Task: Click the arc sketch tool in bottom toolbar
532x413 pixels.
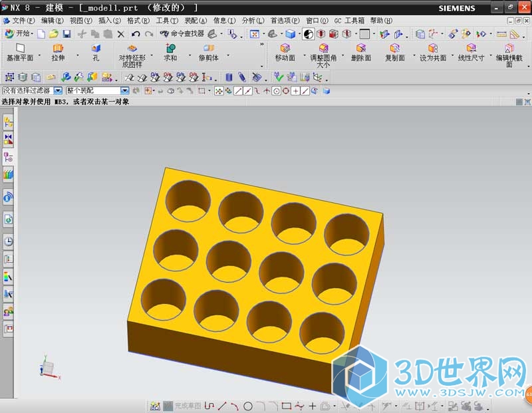Action: 235,406
